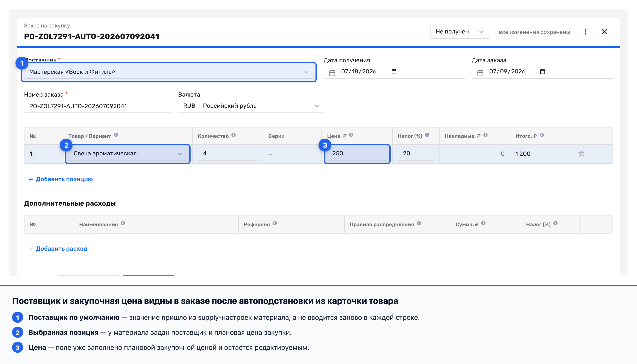The image size is (637, 364).
Task: Click the № header of line items table
Action: point(32,136)
